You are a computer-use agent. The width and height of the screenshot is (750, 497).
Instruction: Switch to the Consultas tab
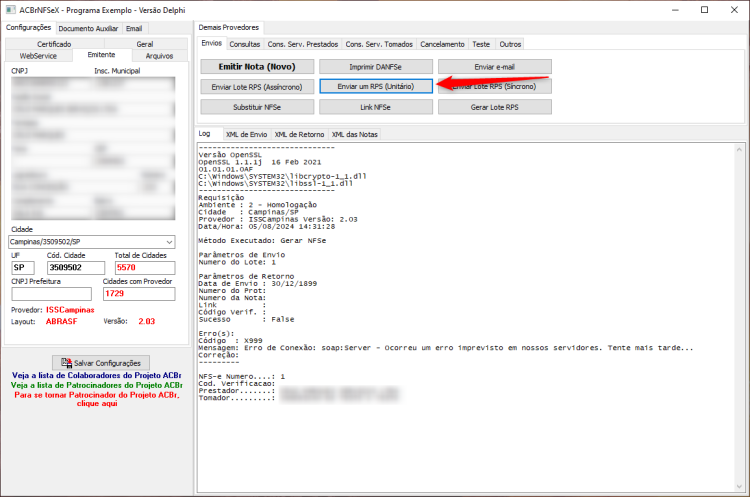pos(244,44)
